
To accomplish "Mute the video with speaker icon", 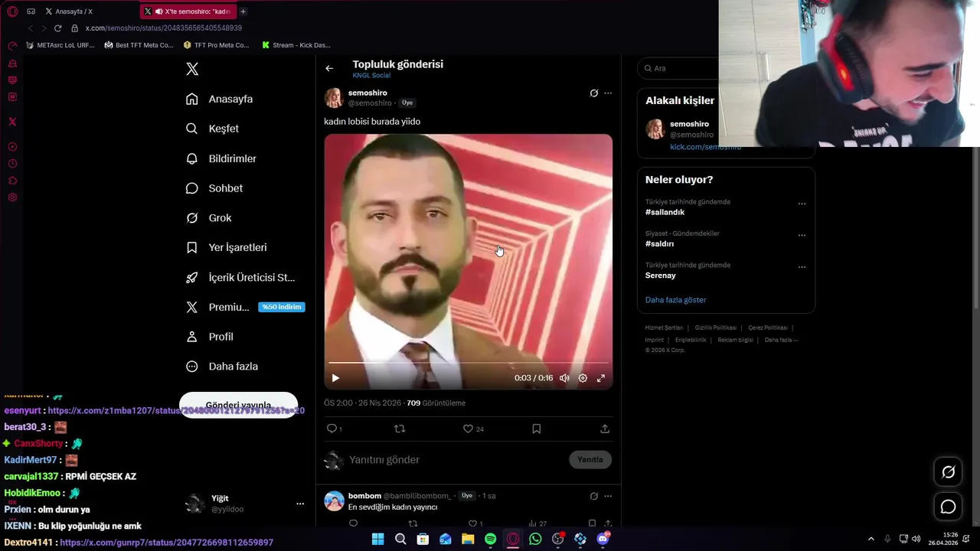I will [564, 378].
